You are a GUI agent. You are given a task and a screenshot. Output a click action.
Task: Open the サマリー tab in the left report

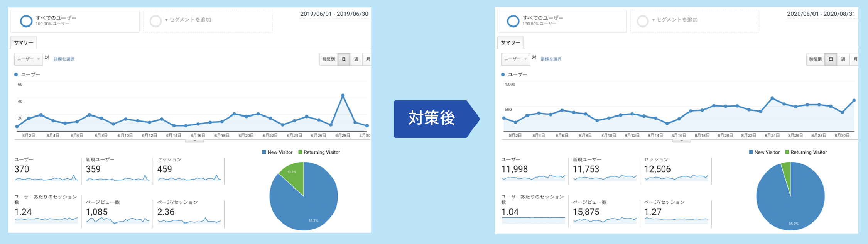pos(24,42)
